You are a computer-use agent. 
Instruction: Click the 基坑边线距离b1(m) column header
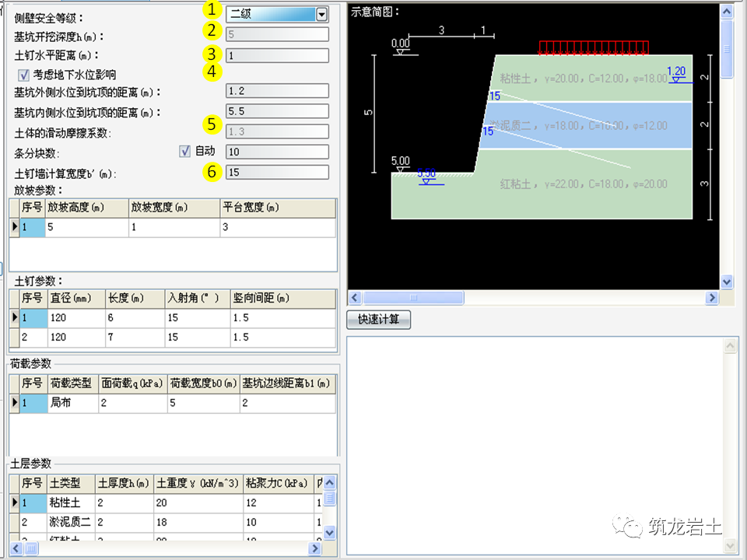(287, 383)
